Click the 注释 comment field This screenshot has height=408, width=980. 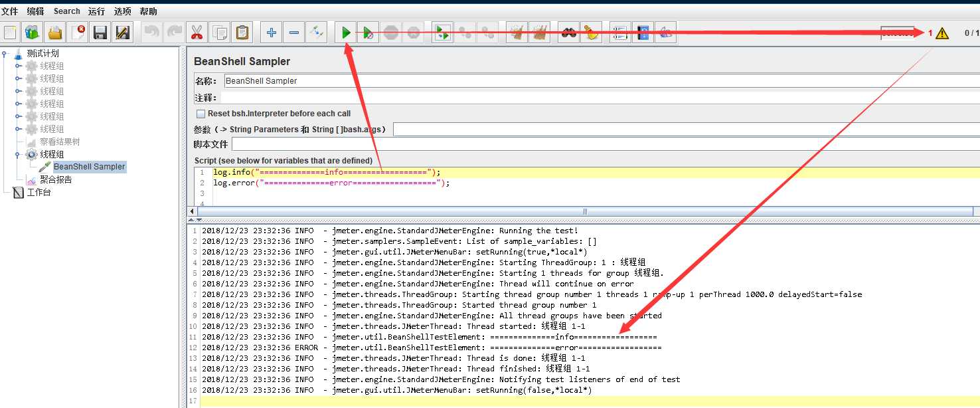point(602,98)
